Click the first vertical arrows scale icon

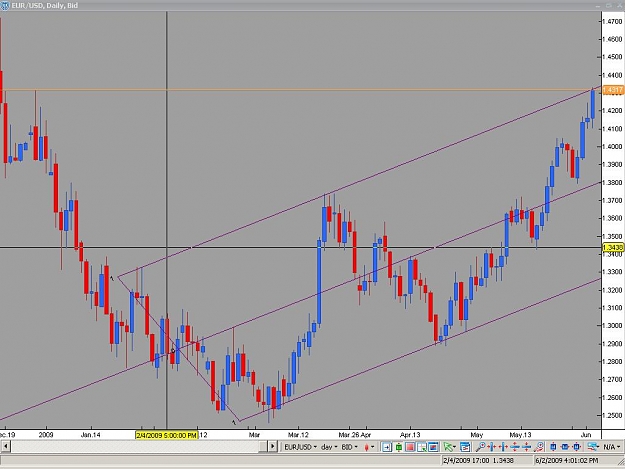(515, 447)
